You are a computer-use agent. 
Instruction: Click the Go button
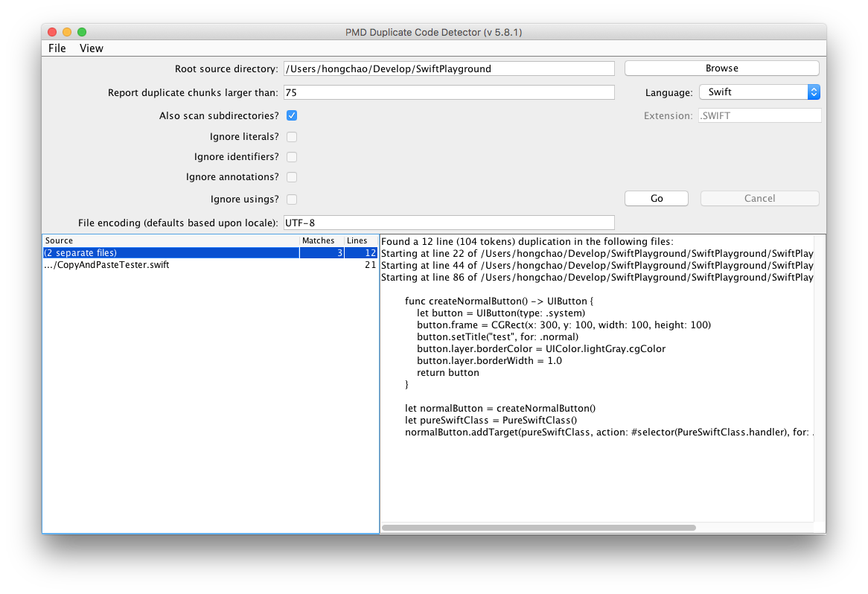point(657,198)
